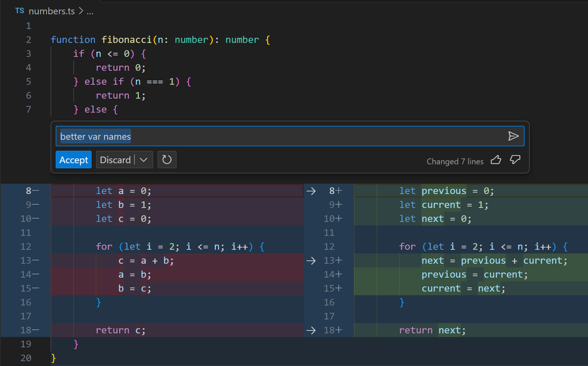Screen dimensions: 588x366
Task: Click the chevron separator next to numbers.ts
Action: (81, 11)
